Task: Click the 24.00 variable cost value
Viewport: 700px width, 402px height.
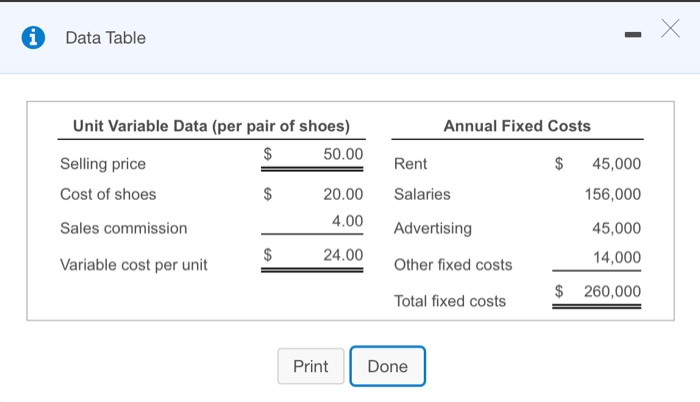Action: pos(343,255)
